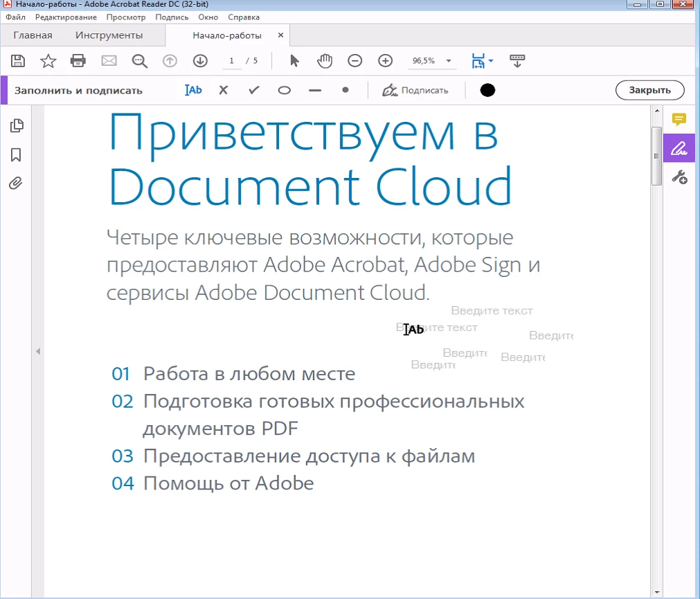Open the read mode keyboard icon
This screenshot has height=599, width=700.
coord(517,61)
